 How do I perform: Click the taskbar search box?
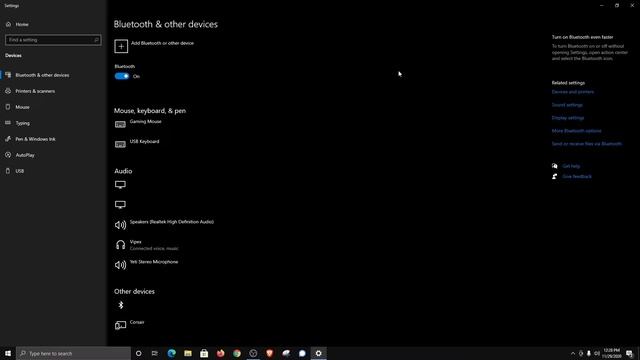[x=73, y=353]
